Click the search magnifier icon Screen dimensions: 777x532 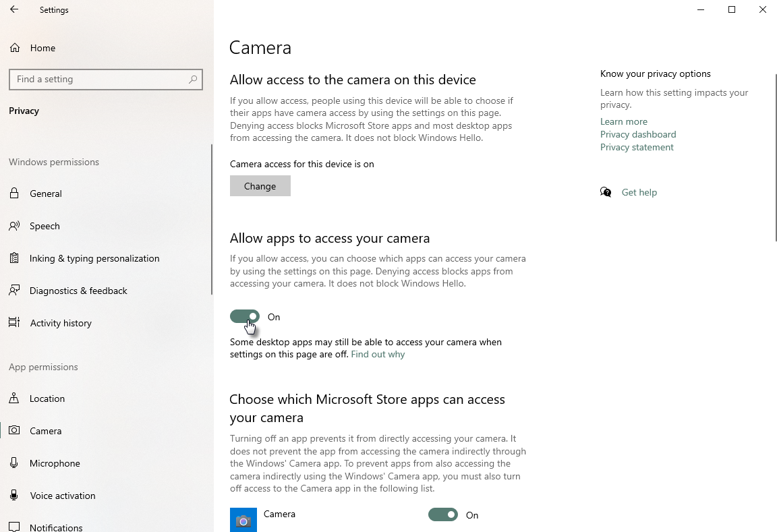[x=193, y=80]
